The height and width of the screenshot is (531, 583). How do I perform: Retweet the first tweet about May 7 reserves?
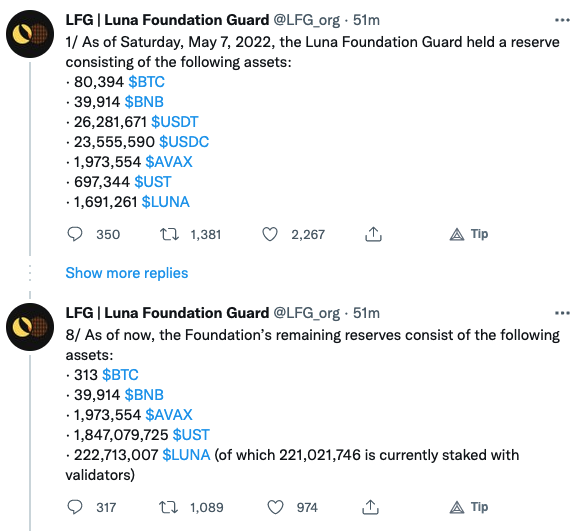click(x=169, y=234)
